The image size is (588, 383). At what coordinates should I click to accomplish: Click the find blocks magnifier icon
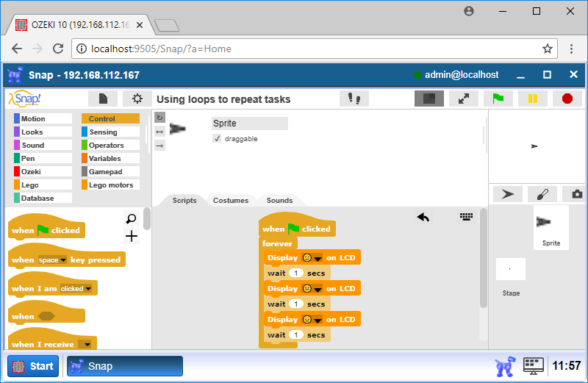132,218
